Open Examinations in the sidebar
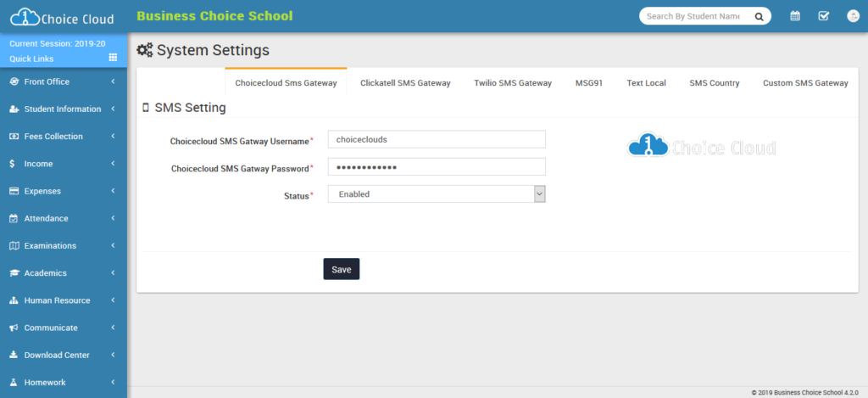The image size is (868, 398). click(x=64, y=245)
